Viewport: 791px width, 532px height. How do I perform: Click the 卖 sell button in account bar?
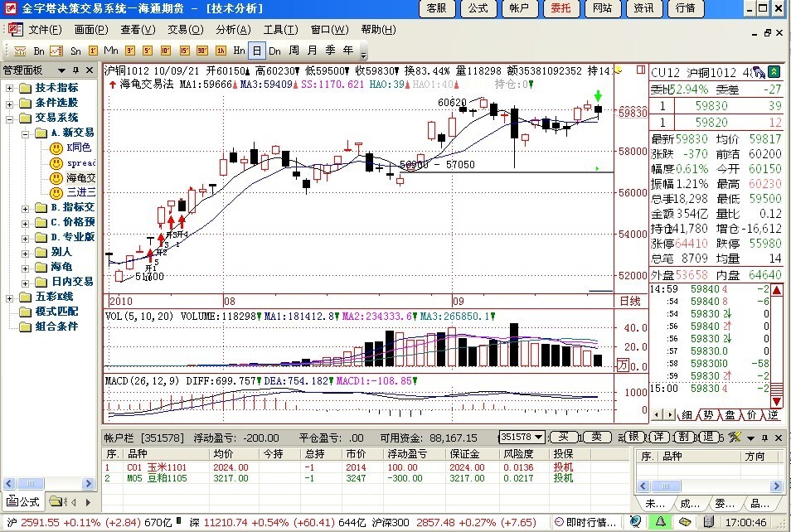[x=596, y=437]
